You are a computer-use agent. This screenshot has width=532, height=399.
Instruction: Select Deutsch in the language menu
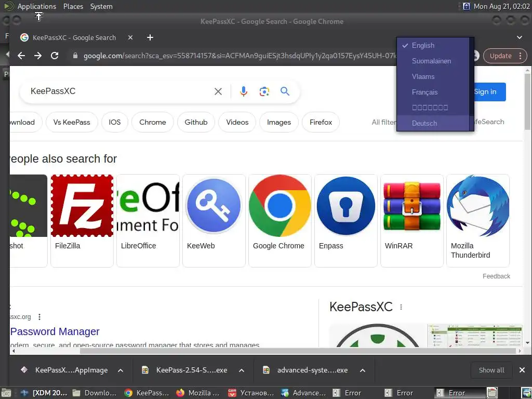pos(433,123)
